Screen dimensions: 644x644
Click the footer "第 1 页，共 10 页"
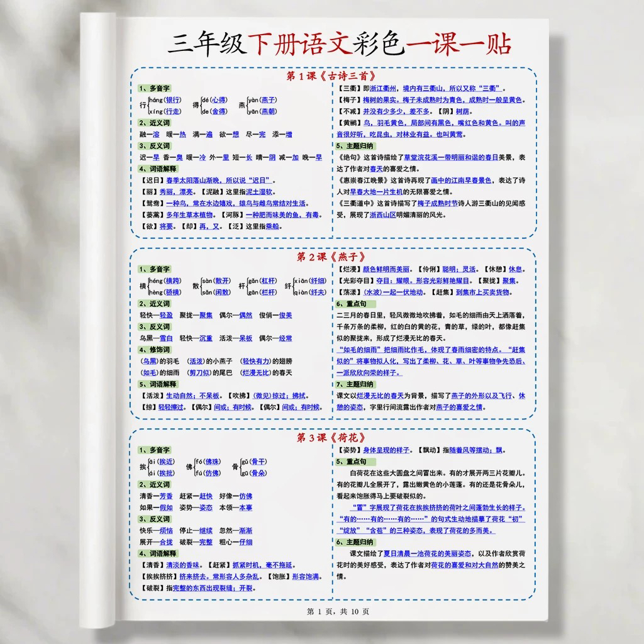pos(338,611)
